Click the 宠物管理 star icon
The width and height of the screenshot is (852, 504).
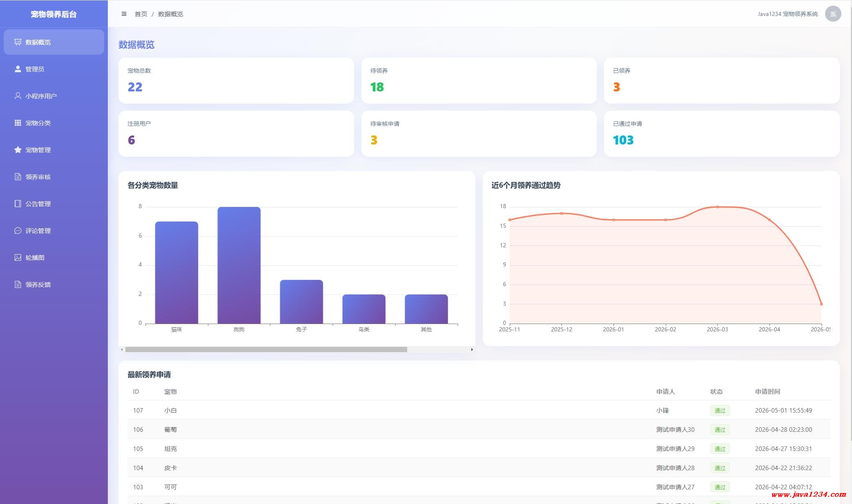click(x=18, y=150)
